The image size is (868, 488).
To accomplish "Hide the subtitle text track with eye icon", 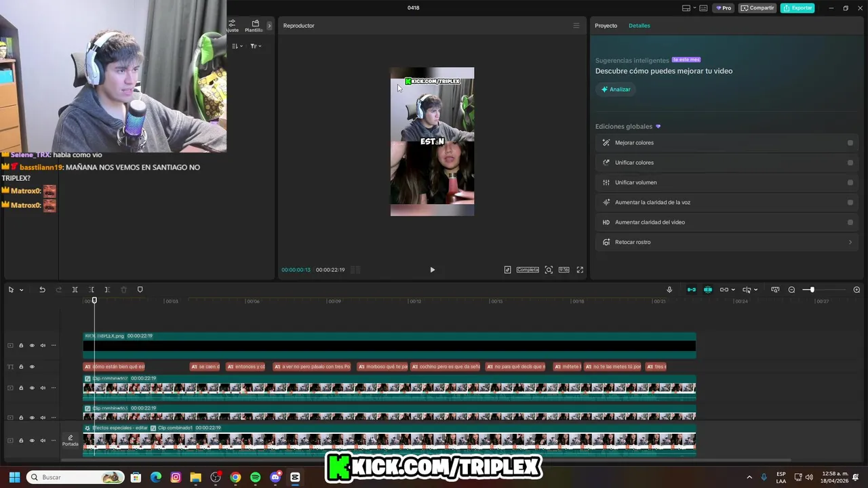I will [32, 367].
